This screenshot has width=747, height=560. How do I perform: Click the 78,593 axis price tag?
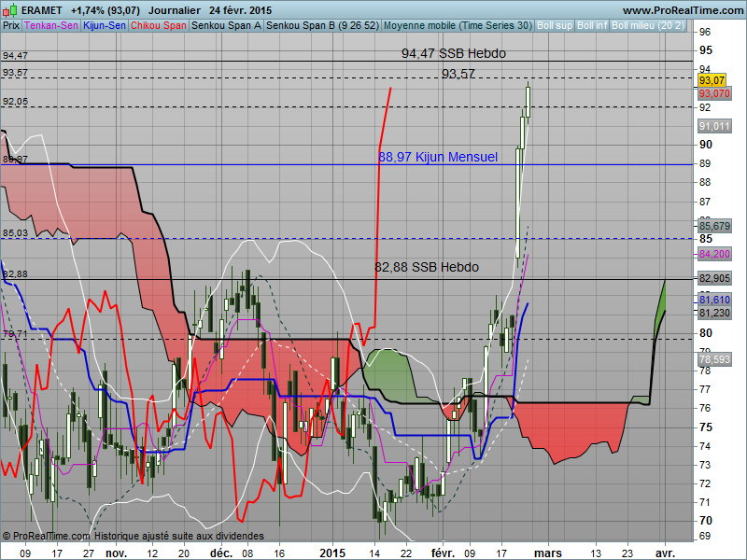coord(714,359)
